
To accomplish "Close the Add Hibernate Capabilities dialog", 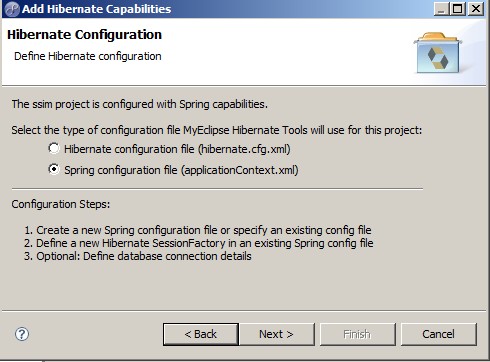I will coord(476,9).
